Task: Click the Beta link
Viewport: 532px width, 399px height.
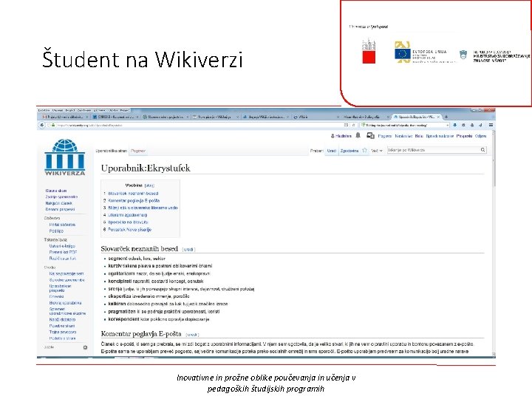Action: point(419,136)
